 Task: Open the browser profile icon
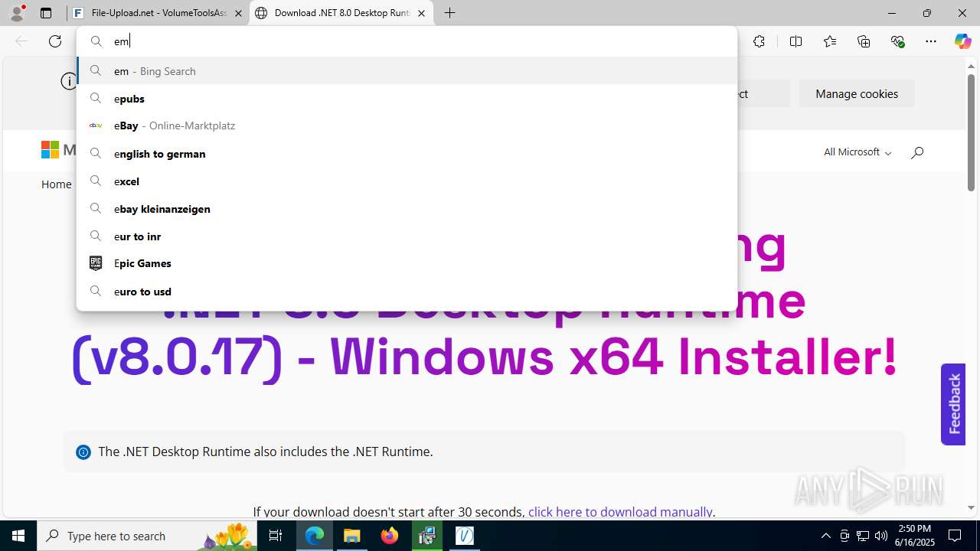[x=18, y=13]
